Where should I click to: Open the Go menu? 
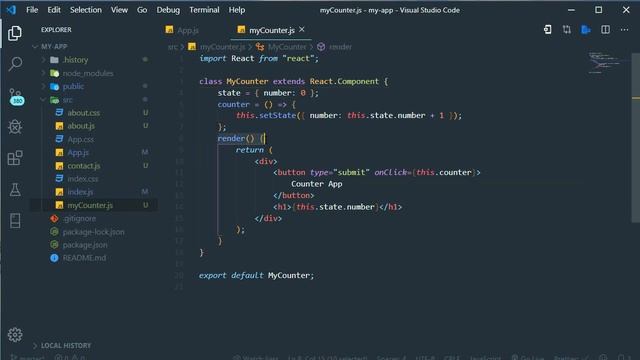(x=142, y=10)
